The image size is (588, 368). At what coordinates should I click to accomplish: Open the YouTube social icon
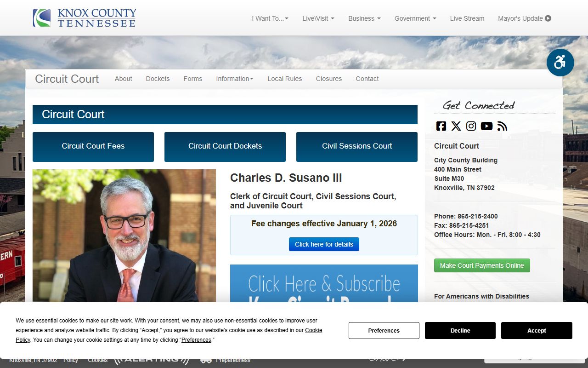486,126
